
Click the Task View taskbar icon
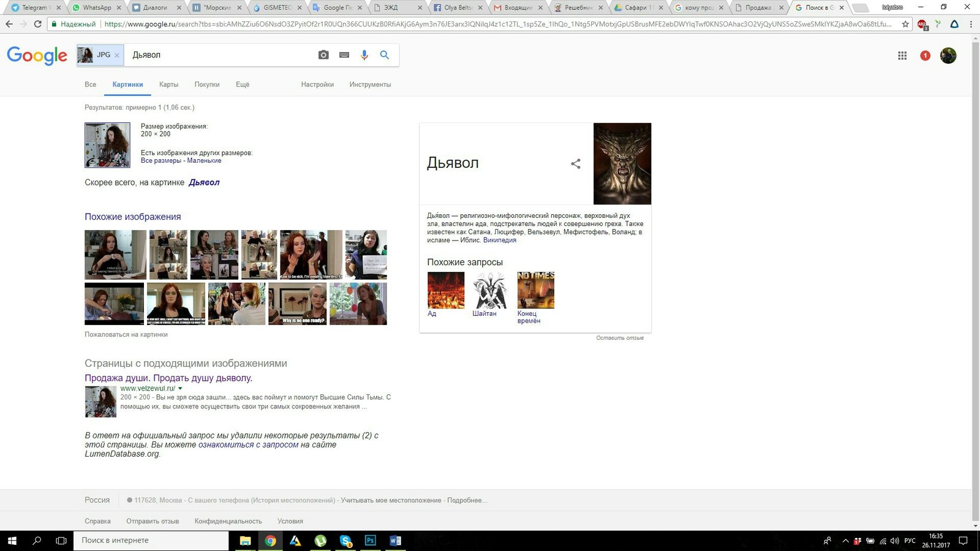point(61,541)
